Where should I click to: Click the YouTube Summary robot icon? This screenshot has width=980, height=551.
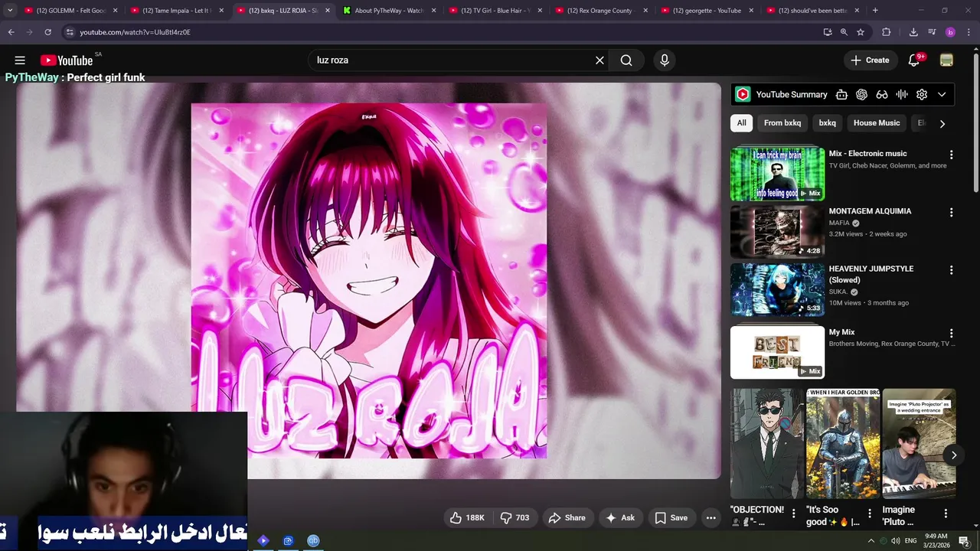[841, 94]
